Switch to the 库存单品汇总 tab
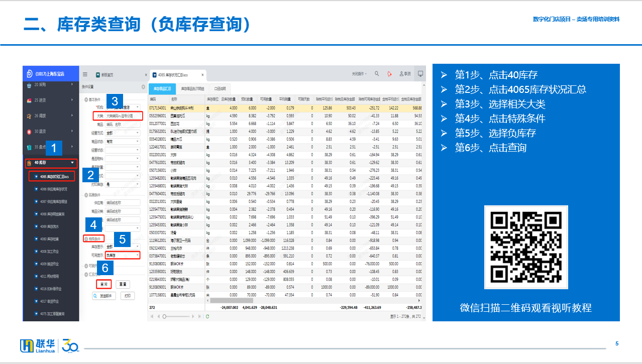This screenshot has height=364, width=642. (x=163, y=88)
